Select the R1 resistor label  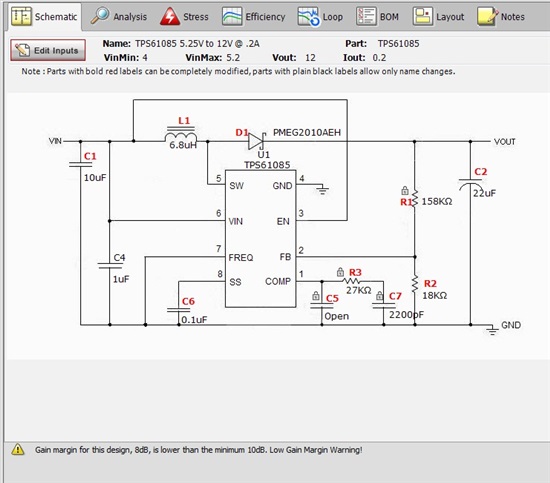[x=406, y=202]
